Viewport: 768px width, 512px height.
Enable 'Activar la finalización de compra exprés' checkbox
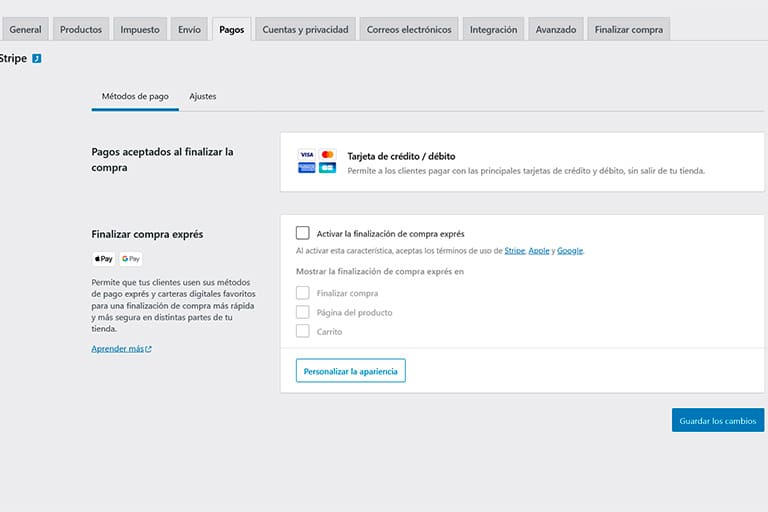[303, 233]
